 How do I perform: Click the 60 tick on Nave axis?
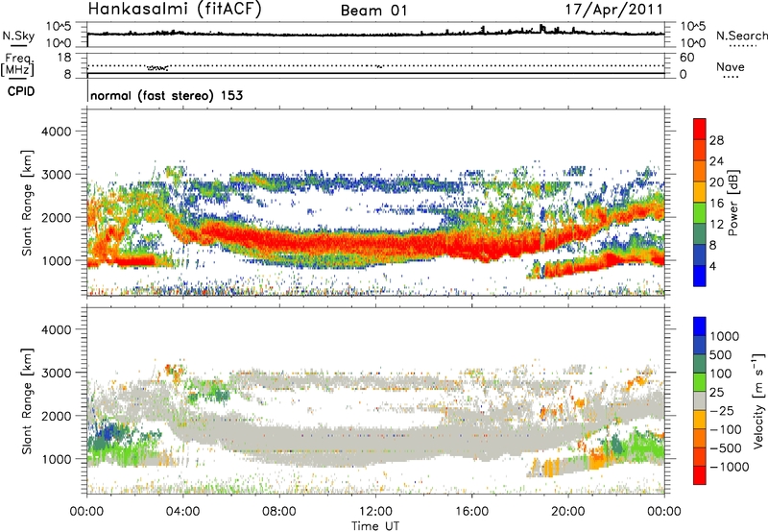click(x=686, y=58)
